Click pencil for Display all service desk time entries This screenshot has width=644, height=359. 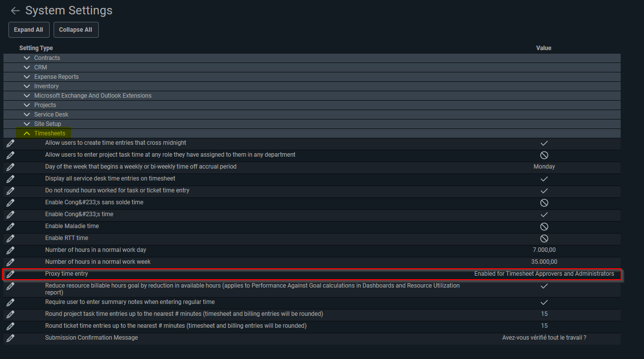(10, 179)
